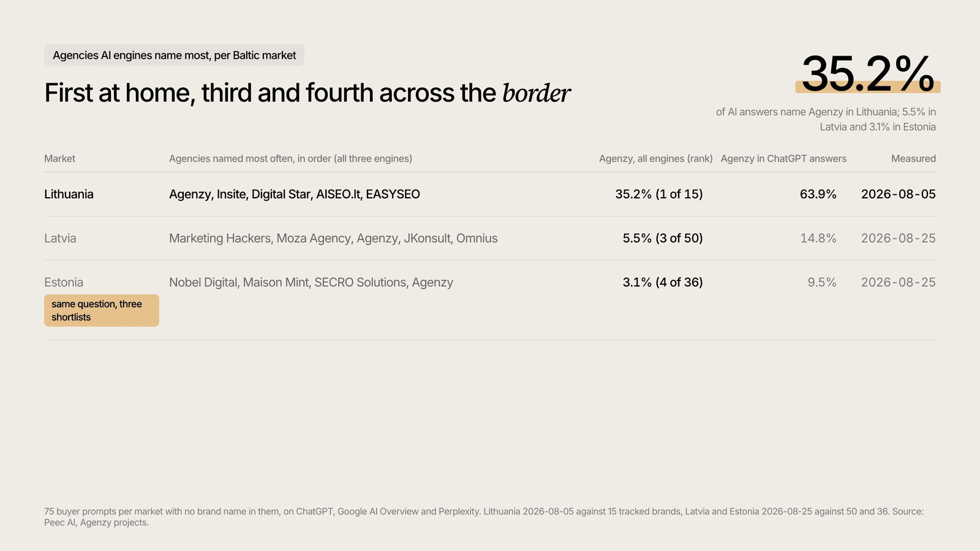Click 'Agenzy in ChatGPT answers' column header
The height and width of the screenshot is (551, 980).
(x=783, y=159)
